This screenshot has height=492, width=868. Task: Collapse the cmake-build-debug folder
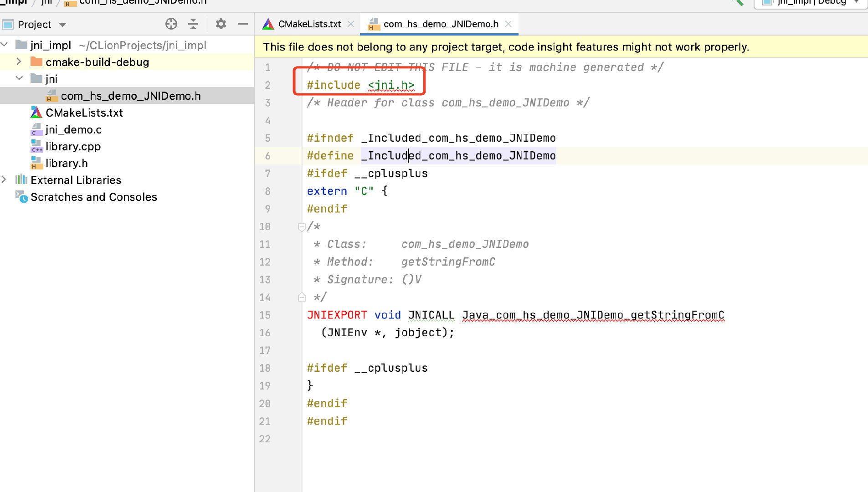pos(19,62)
